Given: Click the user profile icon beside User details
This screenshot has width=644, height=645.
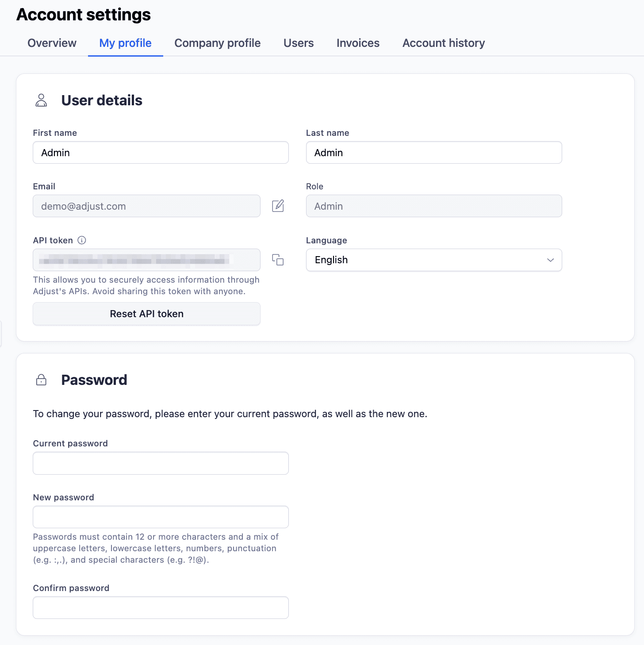Looking at the screenshot, I should (41, 100).
